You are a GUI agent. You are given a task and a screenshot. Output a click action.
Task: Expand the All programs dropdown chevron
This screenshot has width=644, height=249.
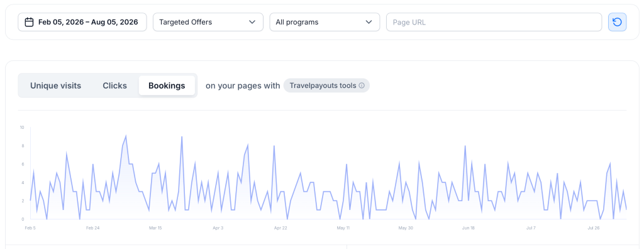[369, 22]
